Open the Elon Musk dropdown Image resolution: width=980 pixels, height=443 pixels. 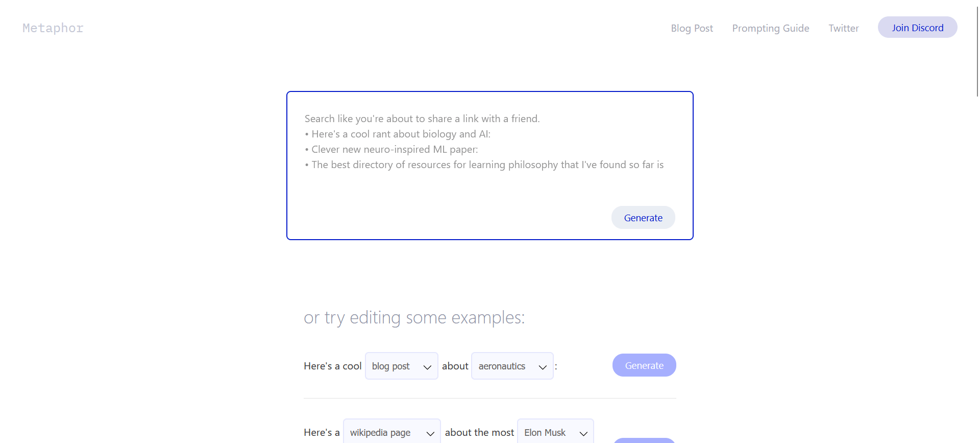point(555,432)
